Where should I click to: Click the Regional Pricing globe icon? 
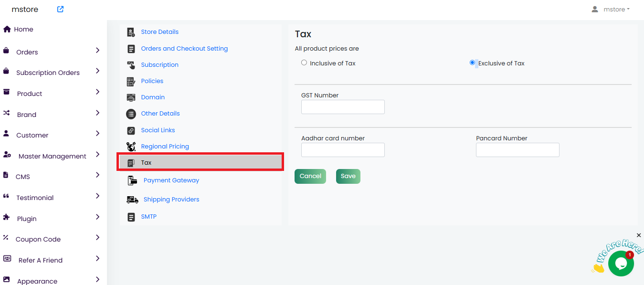pos(131,147)
